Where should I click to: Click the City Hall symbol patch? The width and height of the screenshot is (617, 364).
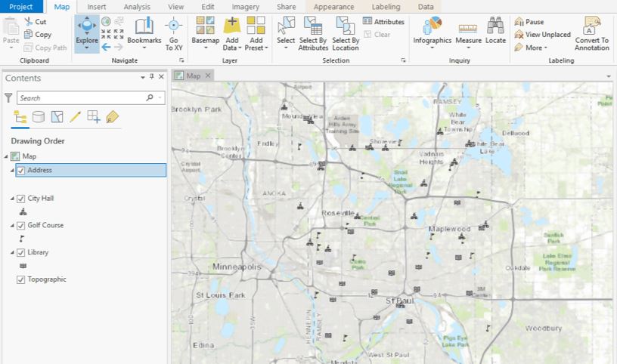point(23,212)
